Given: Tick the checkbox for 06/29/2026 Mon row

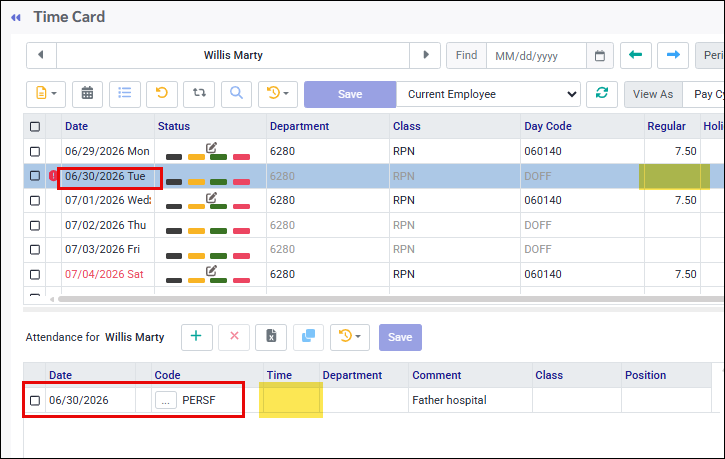Looking at the screenshot, I should [x=35, y=152].
